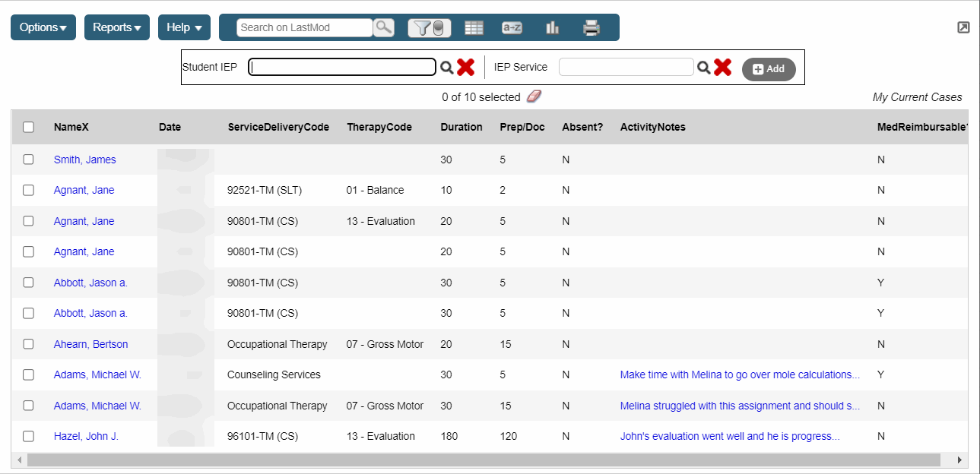Open the field set table icon
This screenshot has width=980, height=474.
coord(474,28)
